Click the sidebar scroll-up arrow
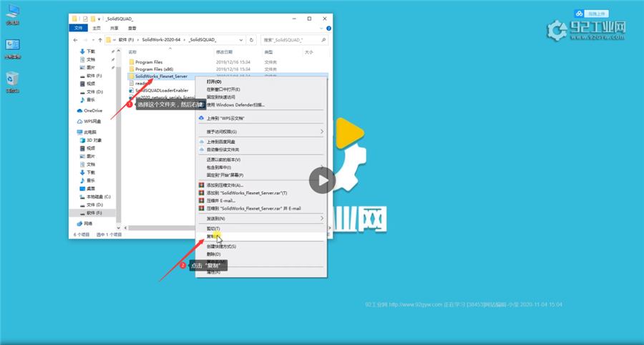 tap(119, 52)
